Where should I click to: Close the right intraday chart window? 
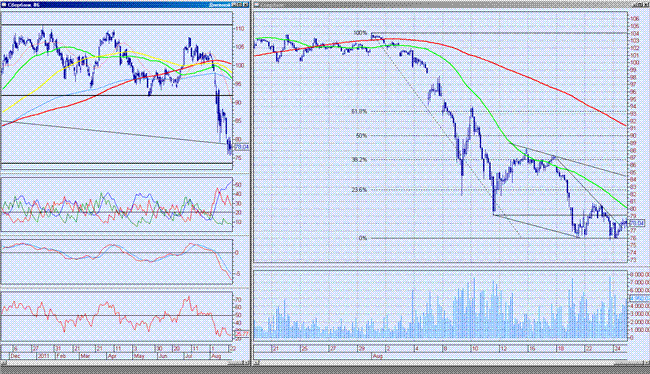point(646,5)
